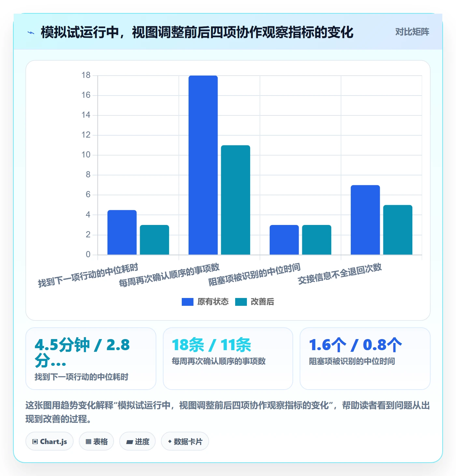Click blue bar for 阻塞项被识别的中位时间

click(x=284, y=240)
